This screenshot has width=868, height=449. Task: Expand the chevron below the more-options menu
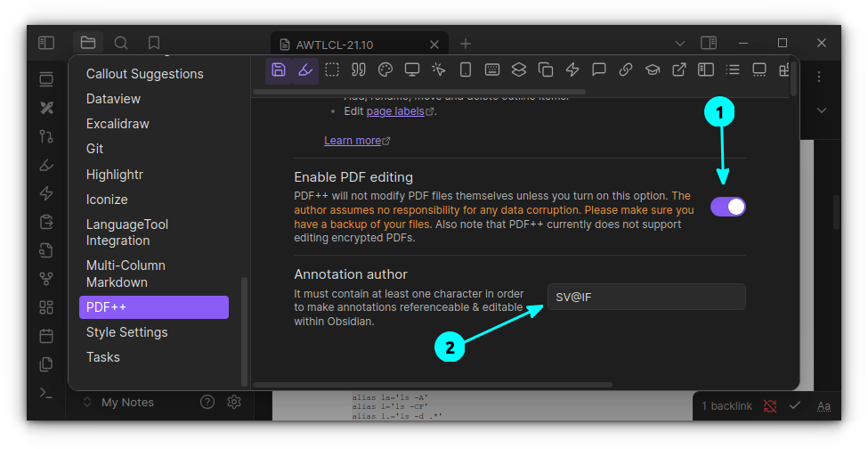tap(821, 110)
